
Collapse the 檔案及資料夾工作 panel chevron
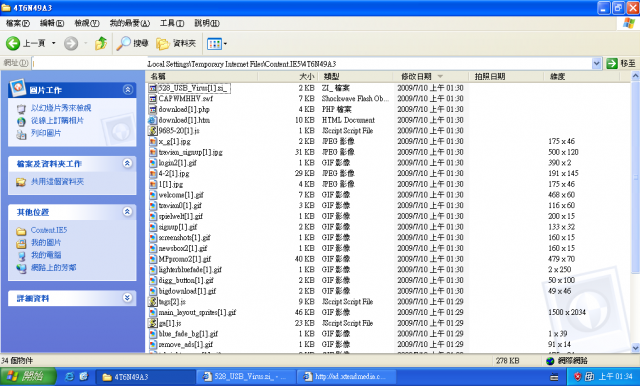tap(127, 164)
